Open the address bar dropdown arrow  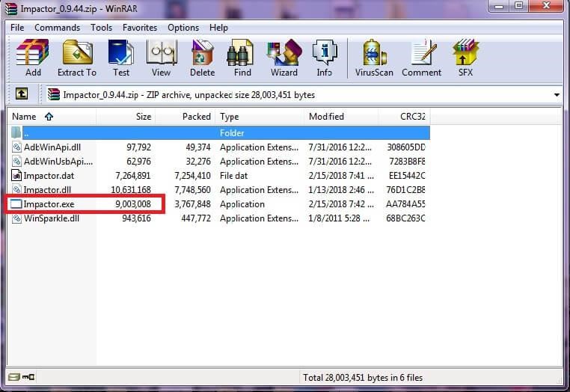[x=557, y=95]
